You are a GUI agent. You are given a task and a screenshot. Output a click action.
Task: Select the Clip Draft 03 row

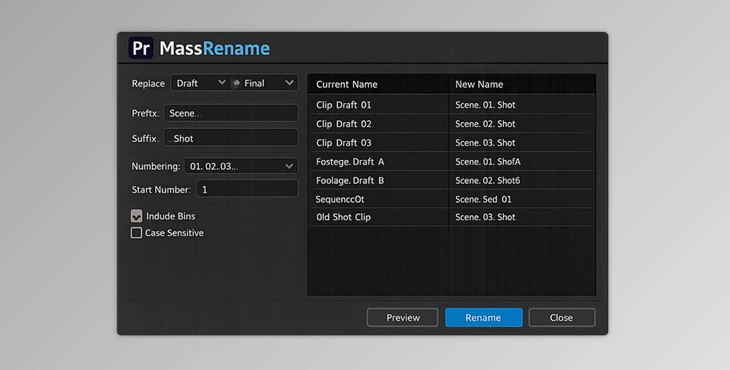[x=452, y=142]
